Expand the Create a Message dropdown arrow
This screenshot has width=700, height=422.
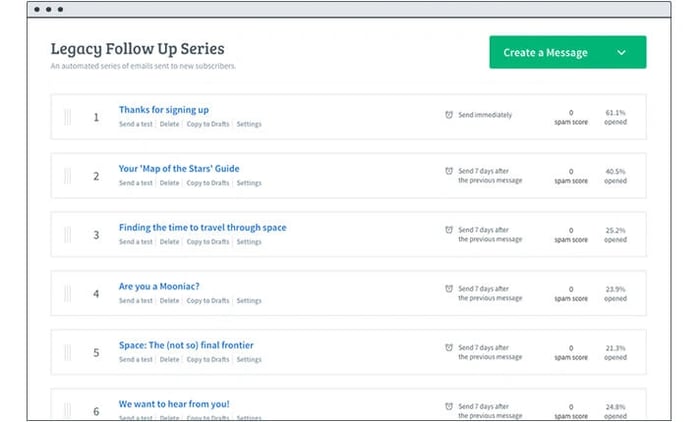[x=621, y=53]
